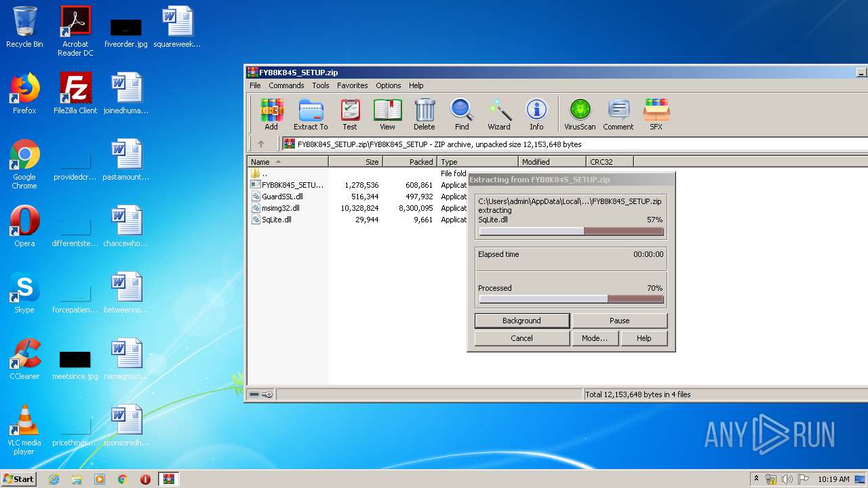Click the Add toolbar icon in WinRAR
This screenshot has height=488, width=868.
click(x=271, y=114)
